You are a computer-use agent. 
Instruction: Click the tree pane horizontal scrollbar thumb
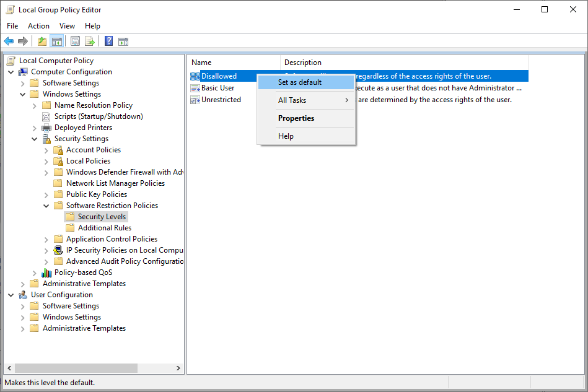(x=76, y=368)
